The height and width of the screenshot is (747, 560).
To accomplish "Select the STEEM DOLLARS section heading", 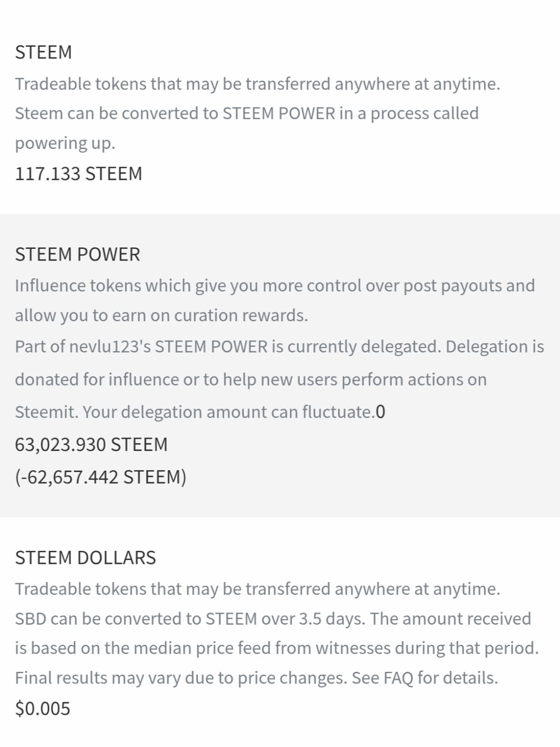I will pyautogui.click(x=85, y=558).
